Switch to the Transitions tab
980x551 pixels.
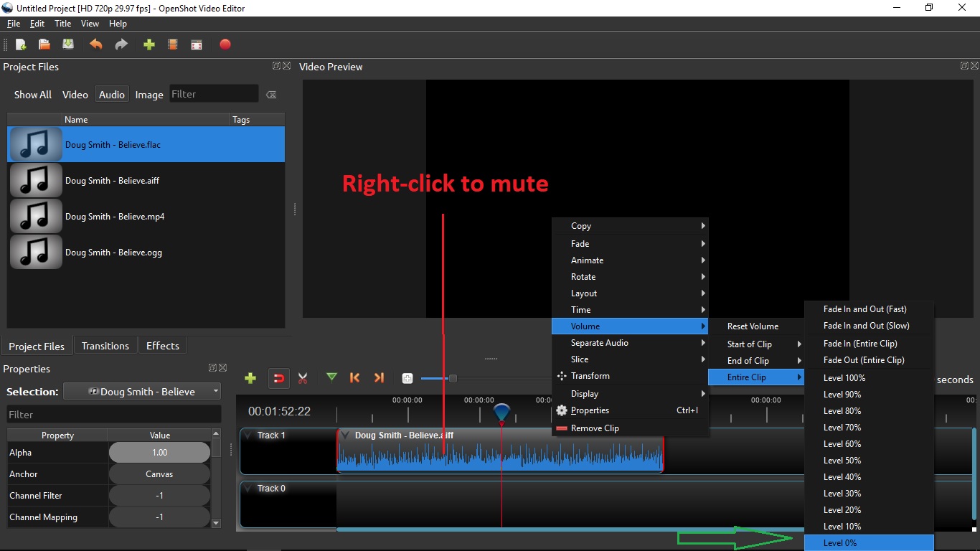pyautogui.click(x=105, y=345)
